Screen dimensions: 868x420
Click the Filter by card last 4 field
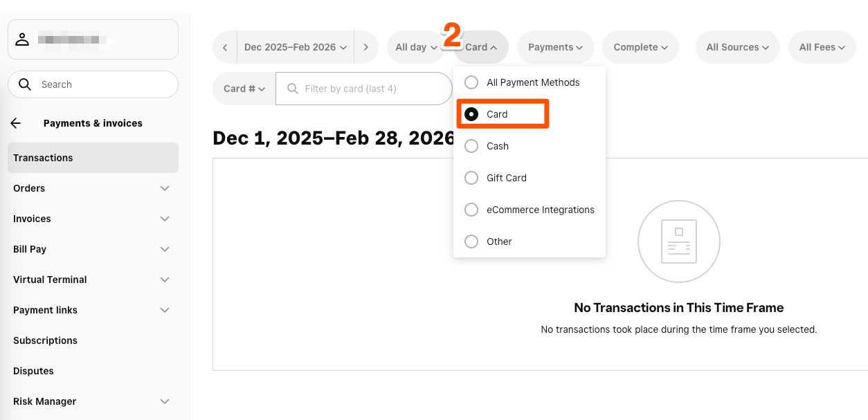[x=370, y=89]
